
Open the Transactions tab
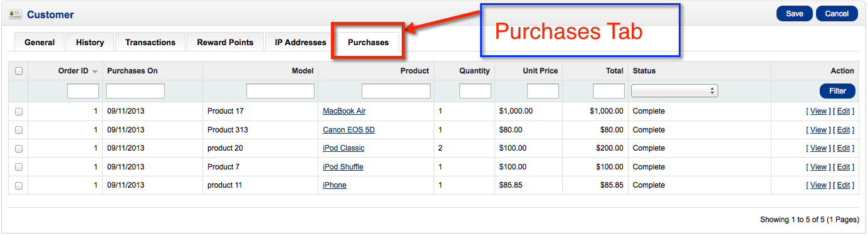coord(150,42)
